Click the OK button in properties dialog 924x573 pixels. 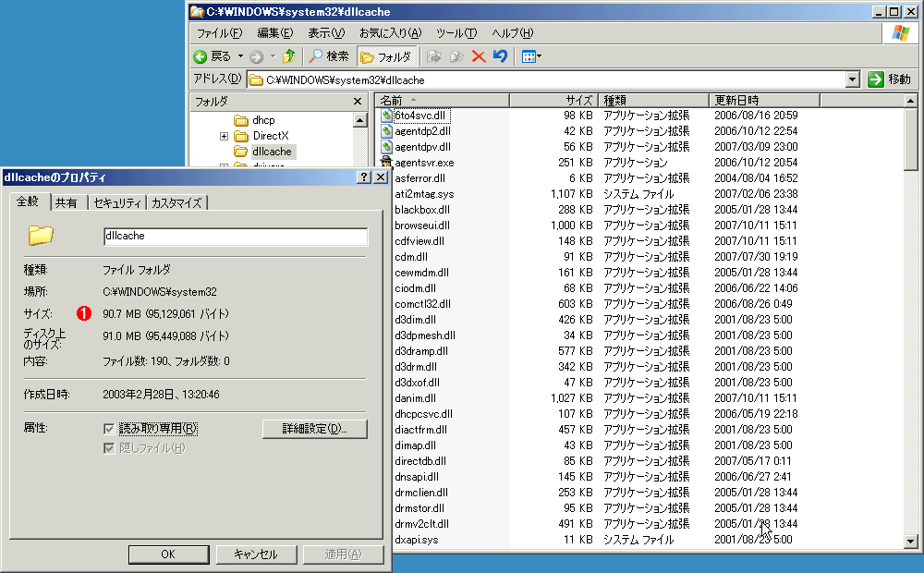click(168, 555)
